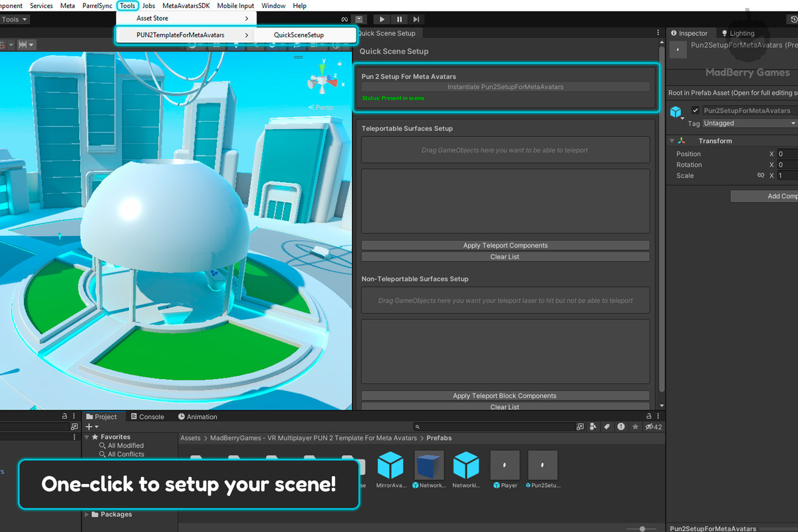798x532 pixels.
Task: Open PUN2TemplateForMetaAvatars submenu
Action: point(186,35)
